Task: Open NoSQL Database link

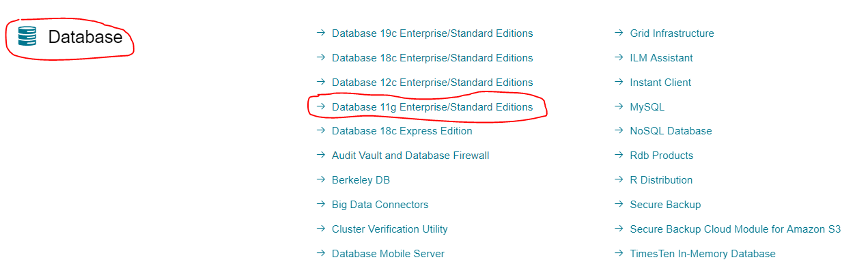Action: 671,131
